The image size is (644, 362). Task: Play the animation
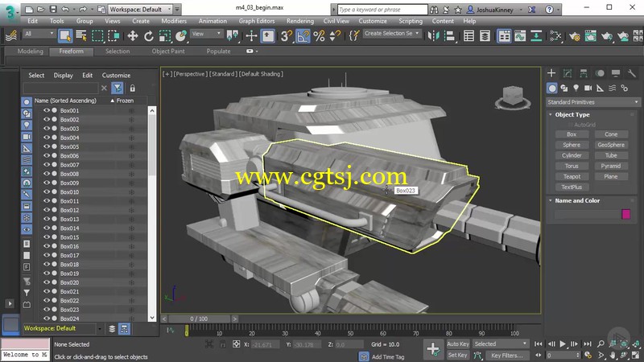tap(563, 344)
